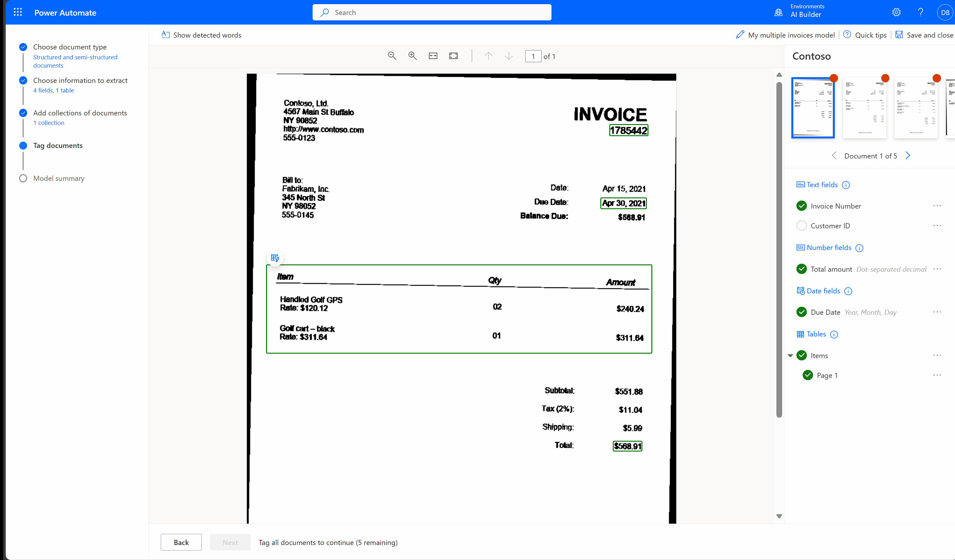Toggle Invoice Number tagged checkbox
Screen dimensions: 955x560
803,205
